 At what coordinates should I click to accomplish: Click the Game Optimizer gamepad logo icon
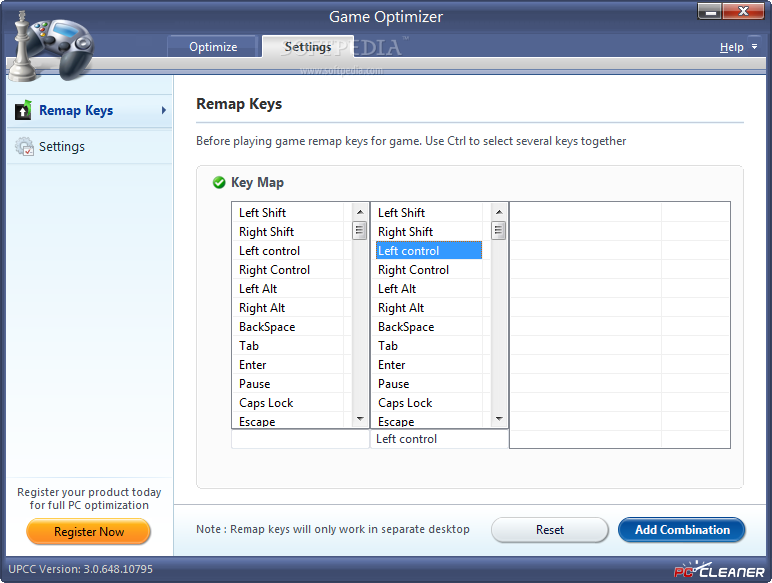point(52,45)
